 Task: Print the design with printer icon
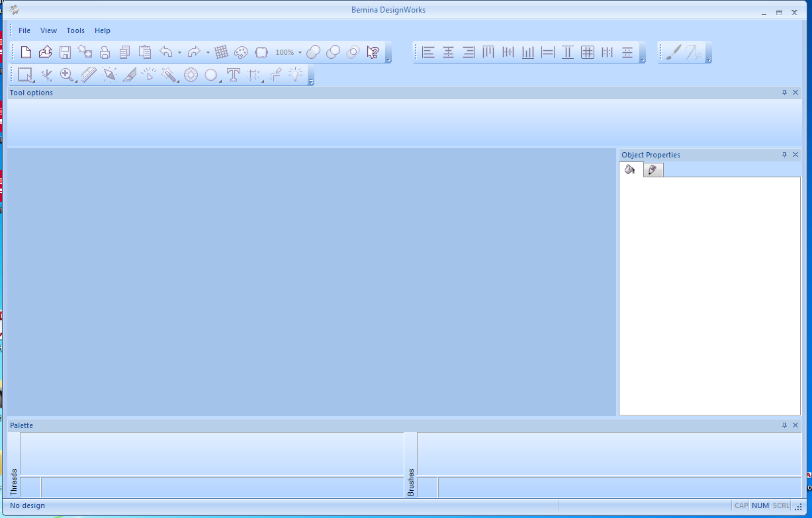[105, 52]
